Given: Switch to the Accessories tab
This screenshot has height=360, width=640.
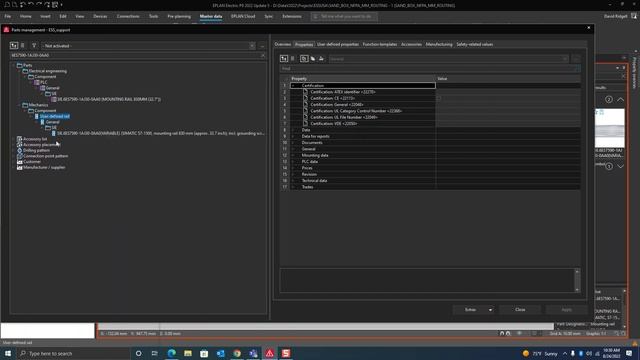Looking at the screenshot, I should 411,44.
